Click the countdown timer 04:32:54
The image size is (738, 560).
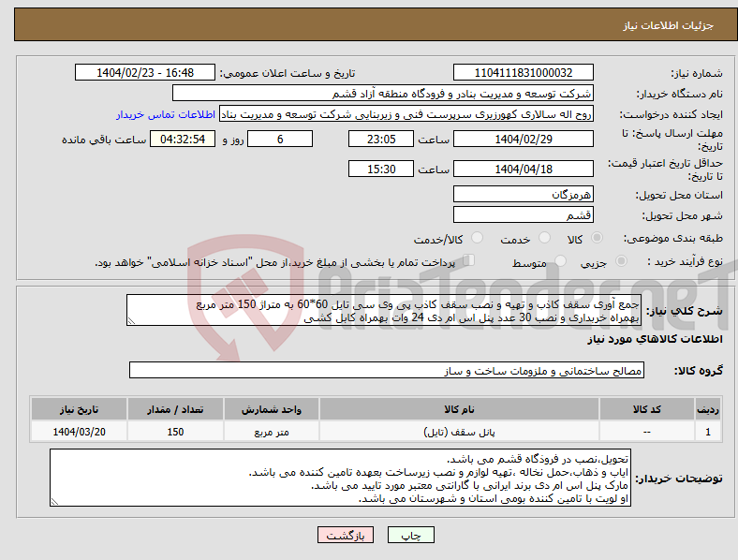(183, 140)
